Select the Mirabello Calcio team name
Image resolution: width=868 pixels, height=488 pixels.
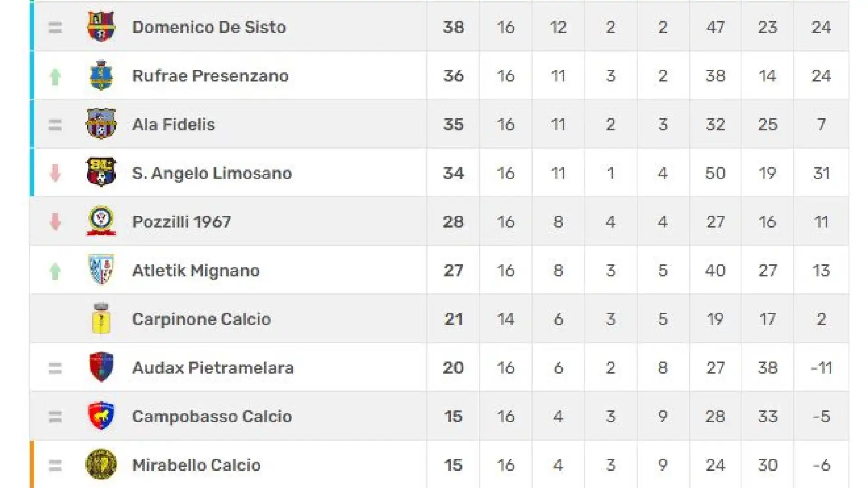196,465
